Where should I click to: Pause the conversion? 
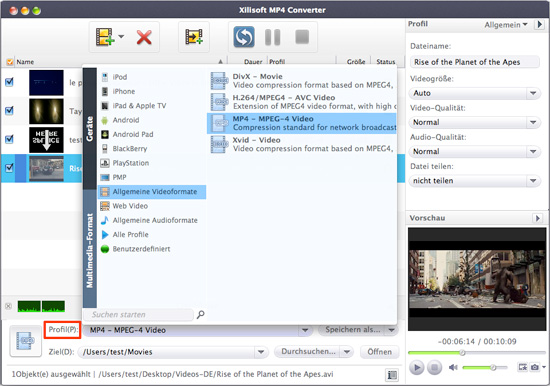click(x=273, y=37)
